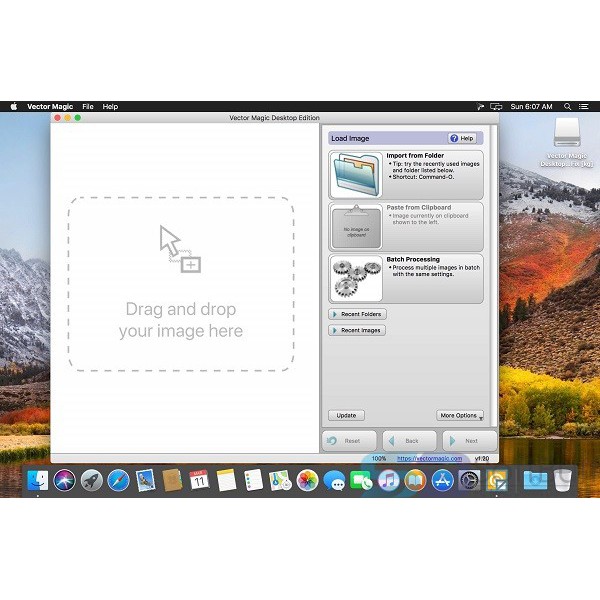This screenshot has width=600, height=600.
Task: Click the 100% zoom value in status bar
Action: tap(379, 458)
